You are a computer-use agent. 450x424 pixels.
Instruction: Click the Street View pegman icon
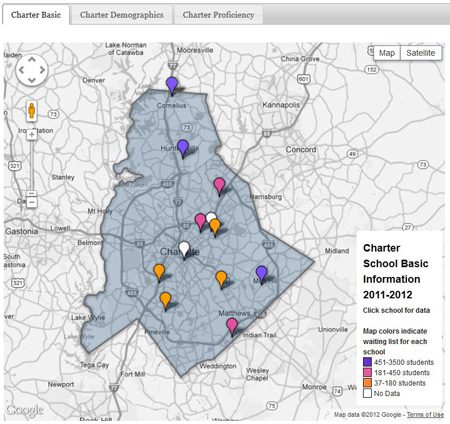32,111
